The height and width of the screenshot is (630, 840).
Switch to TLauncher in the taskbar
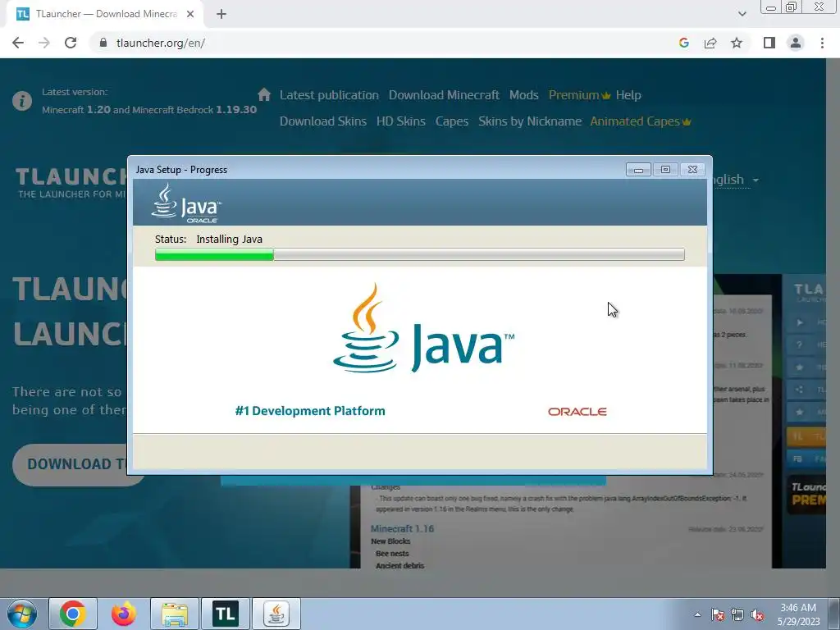(x=226, y=614)
